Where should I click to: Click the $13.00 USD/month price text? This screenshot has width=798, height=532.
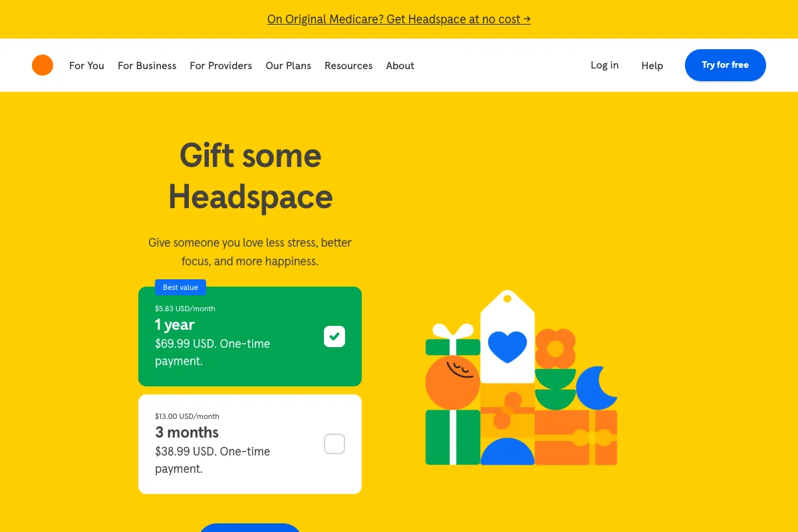coord(187,416)
